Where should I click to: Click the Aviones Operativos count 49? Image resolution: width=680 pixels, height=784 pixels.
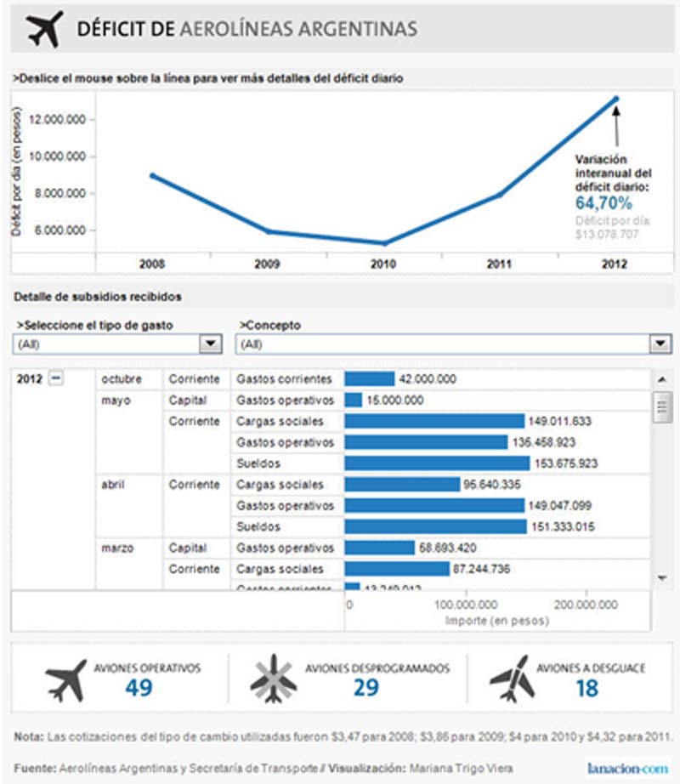point(139,688)
